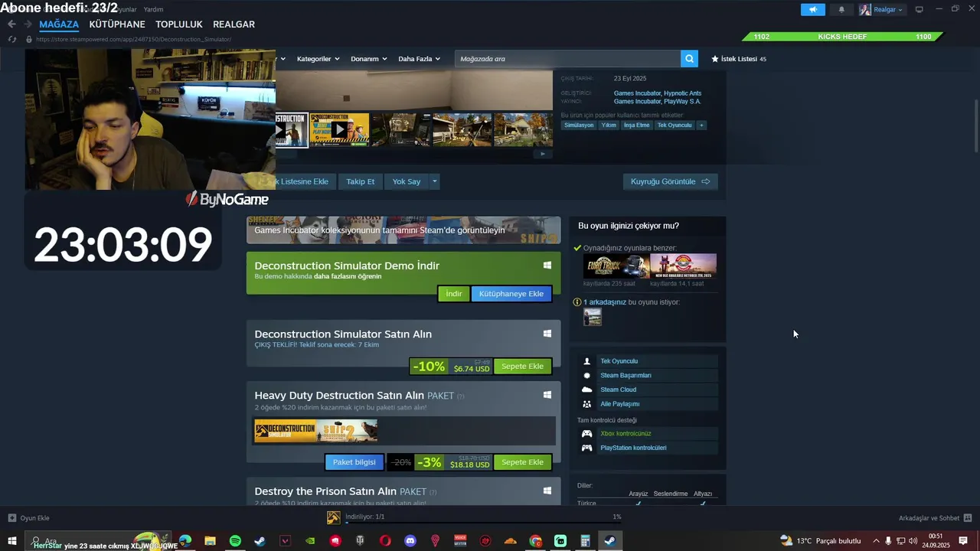This screenshot has width=980, height=551.
Task: Open Calculator from the taskbar
Action: click(x=585, y=541)
